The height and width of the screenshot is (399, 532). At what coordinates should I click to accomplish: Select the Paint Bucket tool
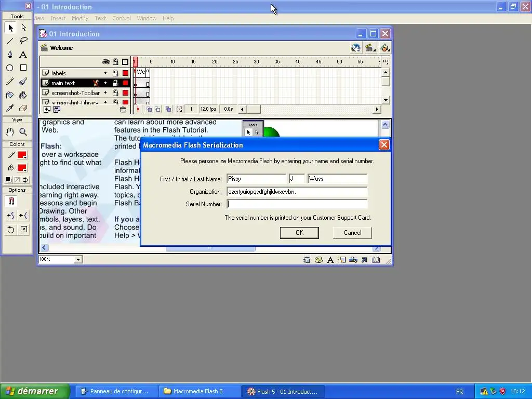tap(23, 95)
